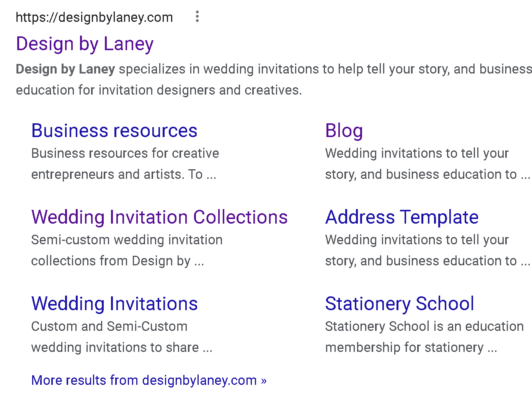
Task: Open the Design by Laney main result title
Action: click(85, 44)
